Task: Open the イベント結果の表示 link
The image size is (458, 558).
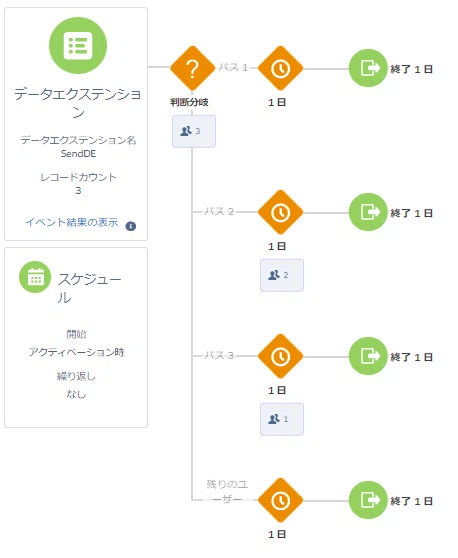Action: pos(72,222)
